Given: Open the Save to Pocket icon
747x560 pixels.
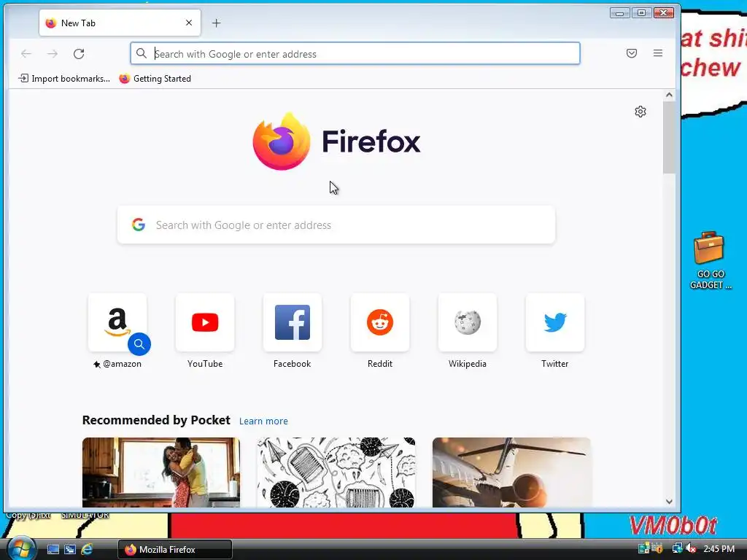Looking at the screenshot, I should [632, 53].
